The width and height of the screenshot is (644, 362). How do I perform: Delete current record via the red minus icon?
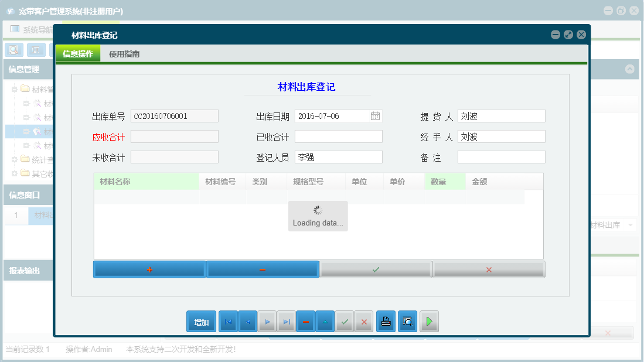pyautogui.click(x=305, y=321)
